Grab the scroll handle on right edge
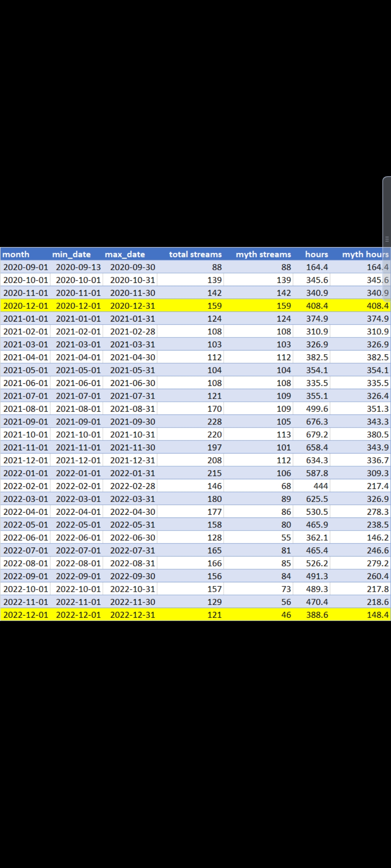 pos(387,239)
